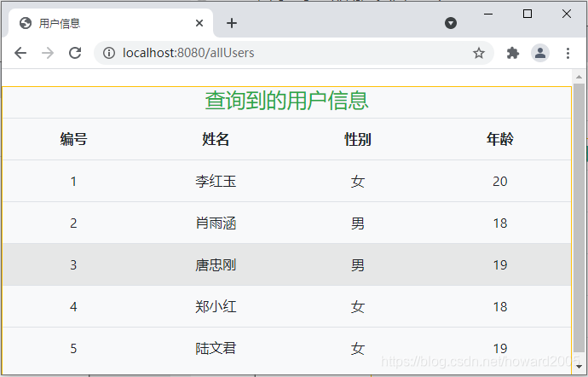Bookmark this page with the star
This screenshot has height=377, width=588.
point(479,53)
